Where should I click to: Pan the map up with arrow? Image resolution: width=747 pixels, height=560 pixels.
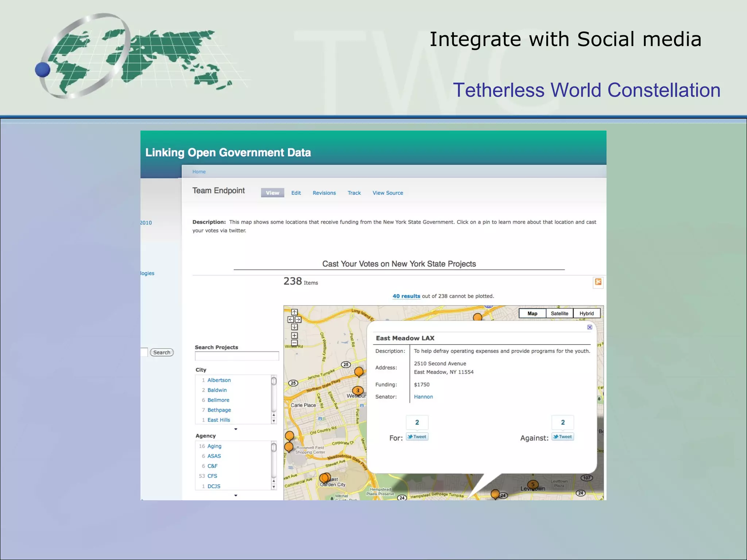(x=294, y=312)
